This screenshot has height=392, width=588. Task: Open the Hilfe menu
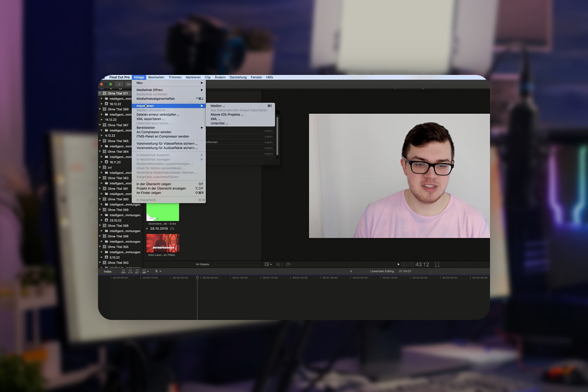point(269,77)
